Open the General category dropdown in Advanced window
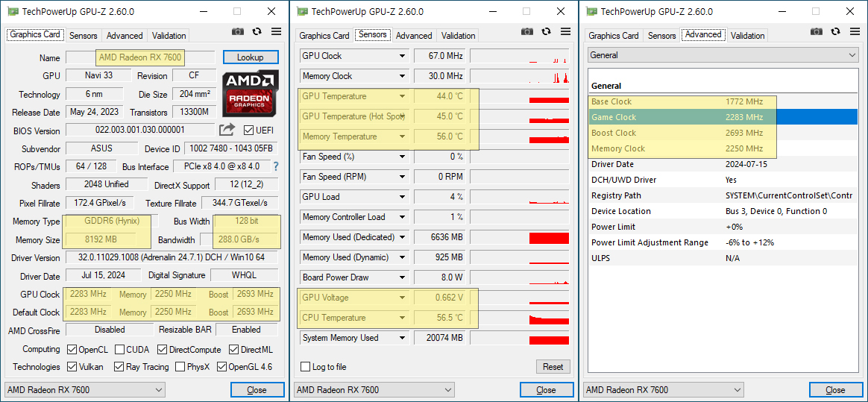 click(723, 55)
